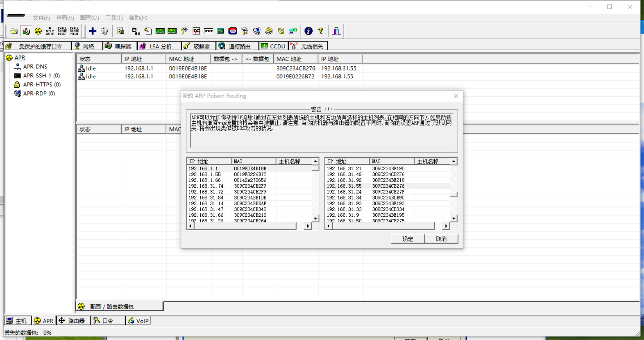This screenshot has width=644, height=340.
Task: Select APR-DNS tree node
Action: (x=35, y=67)
